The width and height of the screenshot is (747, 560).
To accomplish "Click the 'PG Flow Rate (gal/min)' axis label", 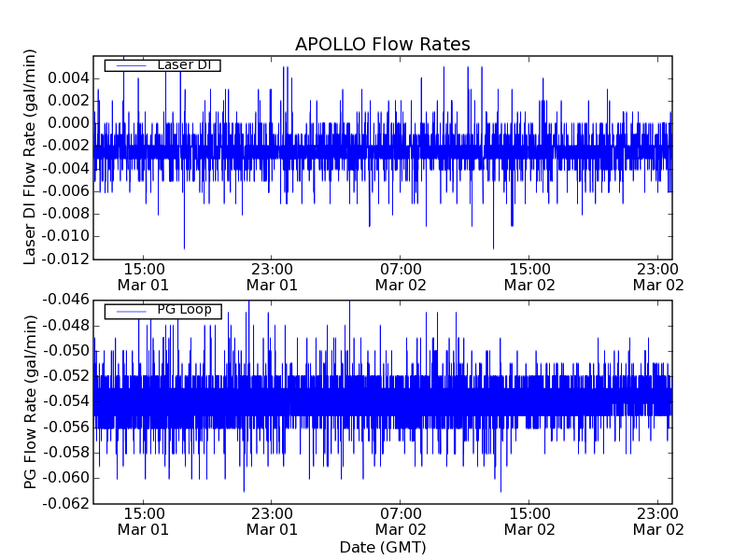I will [x=30, y=402].
